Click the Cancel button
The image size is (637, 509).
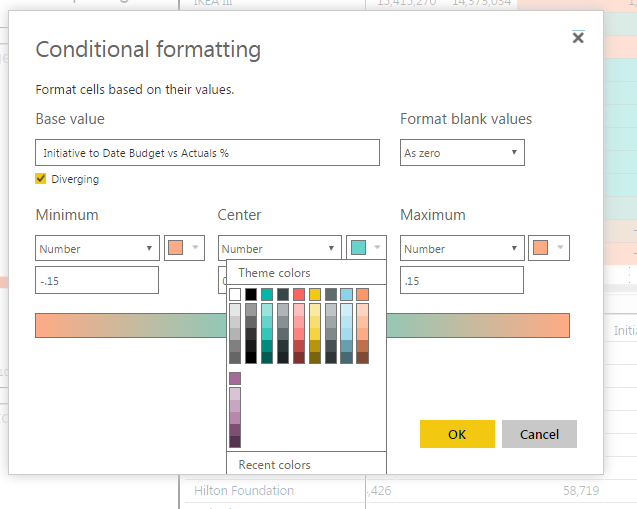point(539,434)
